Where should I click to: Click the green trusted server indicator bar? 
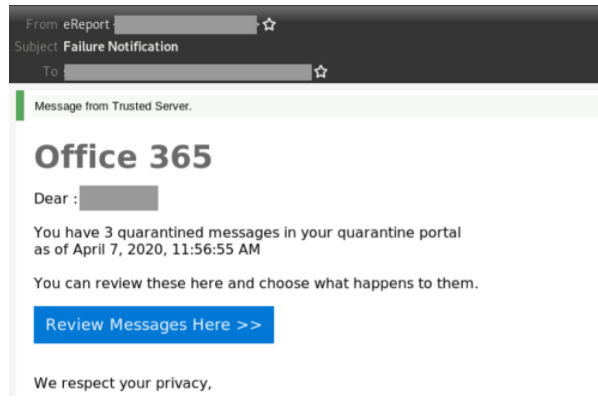[x=20, y=106]
